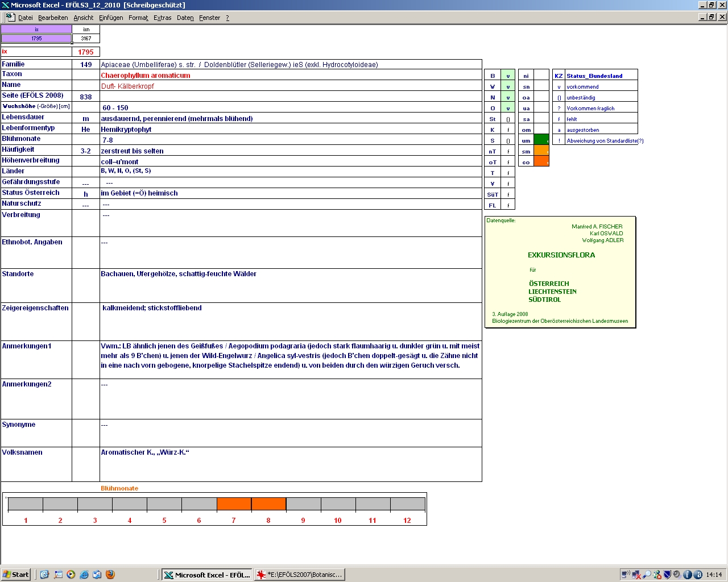Open the Bearbeiten menu

[x=53, y=18]
